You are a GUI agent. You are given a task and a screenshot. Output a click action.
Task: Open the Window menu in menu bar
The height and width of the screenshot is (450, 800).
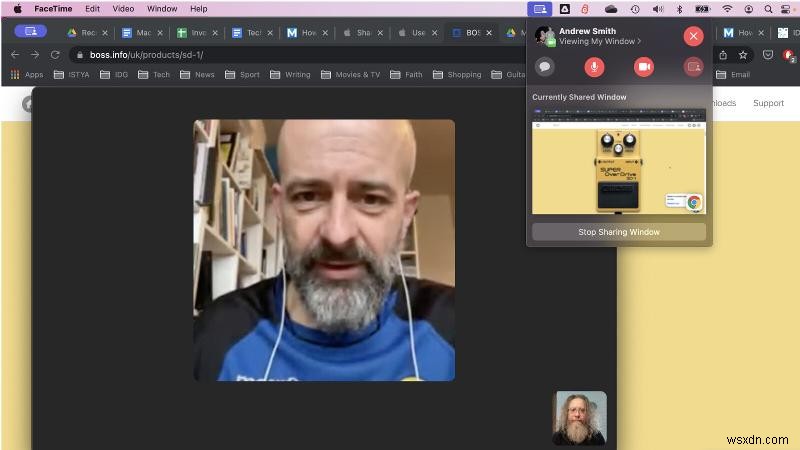161,9
